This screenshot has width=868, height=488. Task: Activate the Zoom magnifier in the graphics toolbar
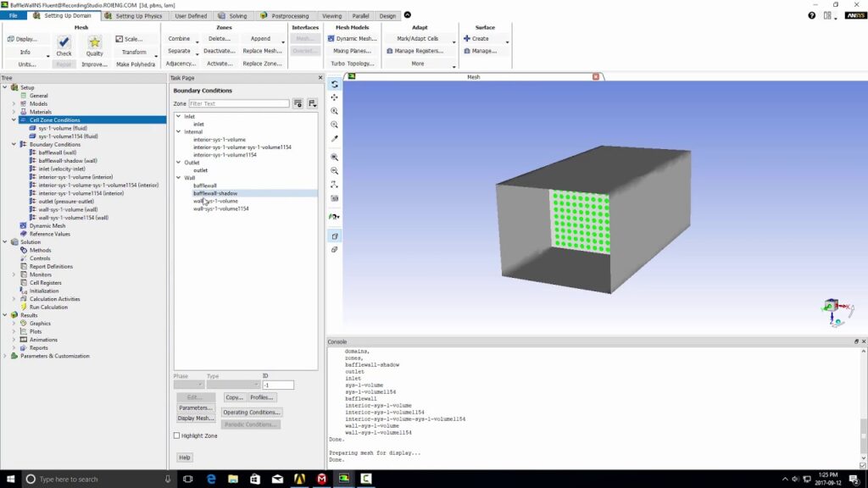(x=334, y=113)
